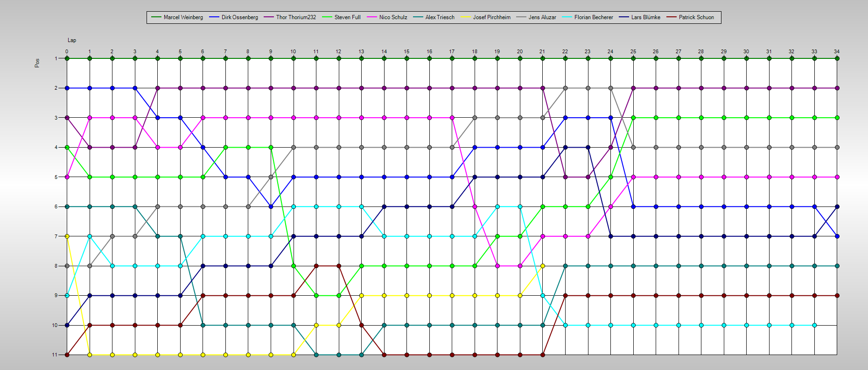Click position label 4 on the left axis
The width and height of the screenshot is (868, 370).
(x=56, y=147)
